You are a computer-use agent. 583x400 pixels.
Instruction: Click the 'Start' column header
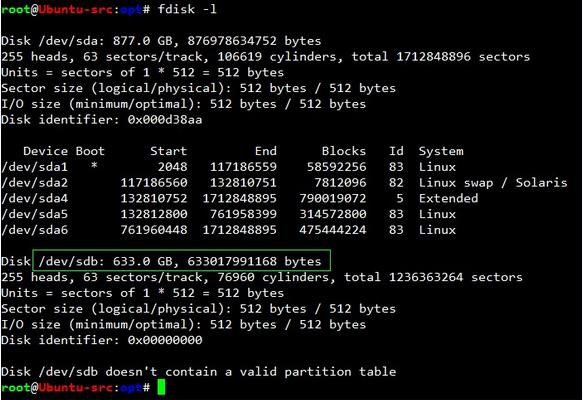tap(168, 151)
